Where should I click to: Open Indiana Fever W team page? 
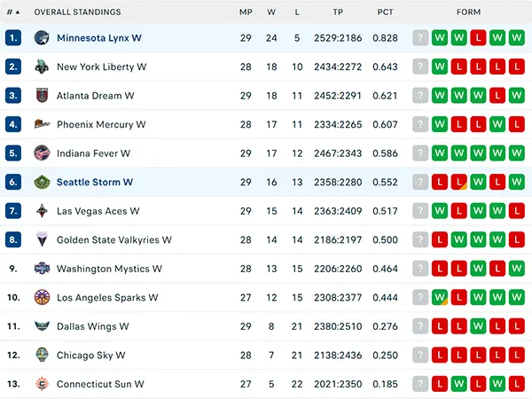pos(93,153)
